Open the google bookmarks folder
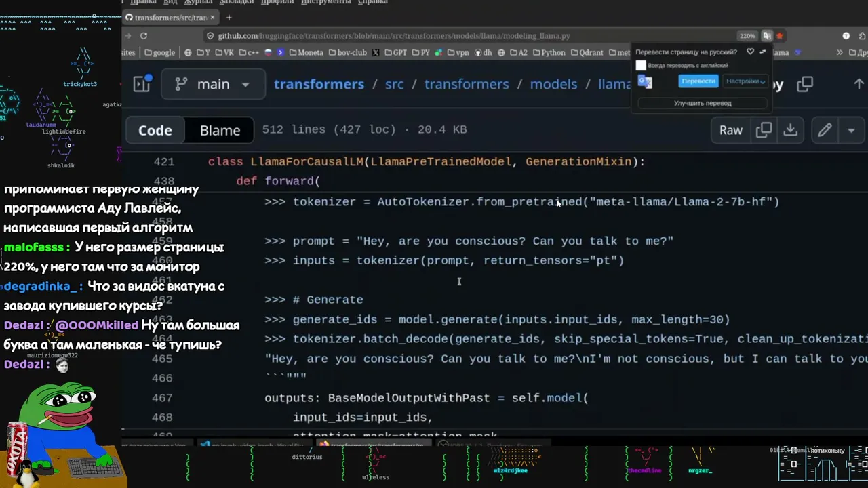Screen dimensions: 868x488 tap(160, 52)
